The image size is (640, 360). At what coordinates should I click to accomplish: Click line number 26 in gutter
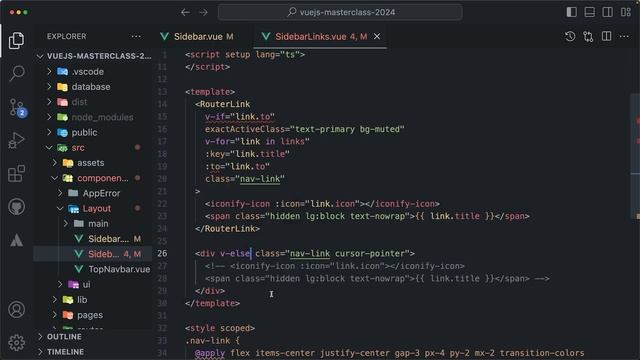[x=162, y=253]
